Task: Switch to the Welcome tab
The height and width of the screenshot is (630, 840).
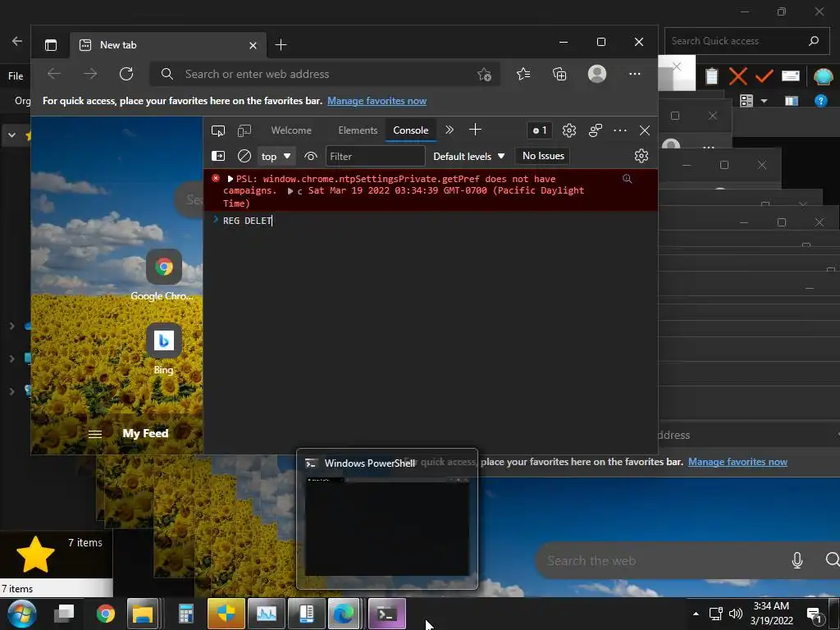Action: (x=291, y=130)
